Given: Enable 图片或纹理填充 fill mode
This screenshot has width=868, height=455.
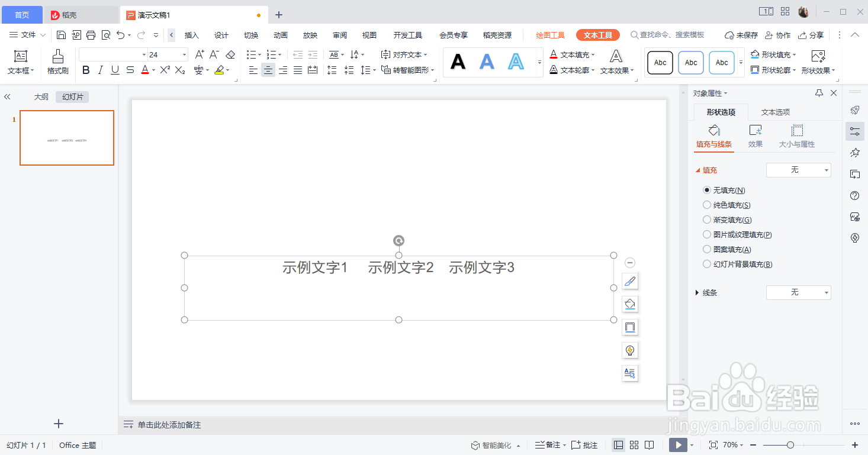Looking at the screenshot, I should click(707, 234).
